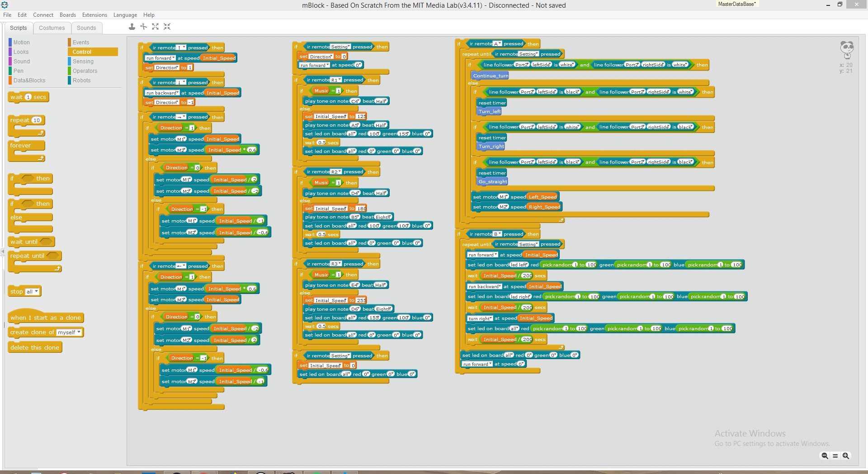868x474 pixels.
Task: Click the Right_Speed variable block
Action: point(544,207)
